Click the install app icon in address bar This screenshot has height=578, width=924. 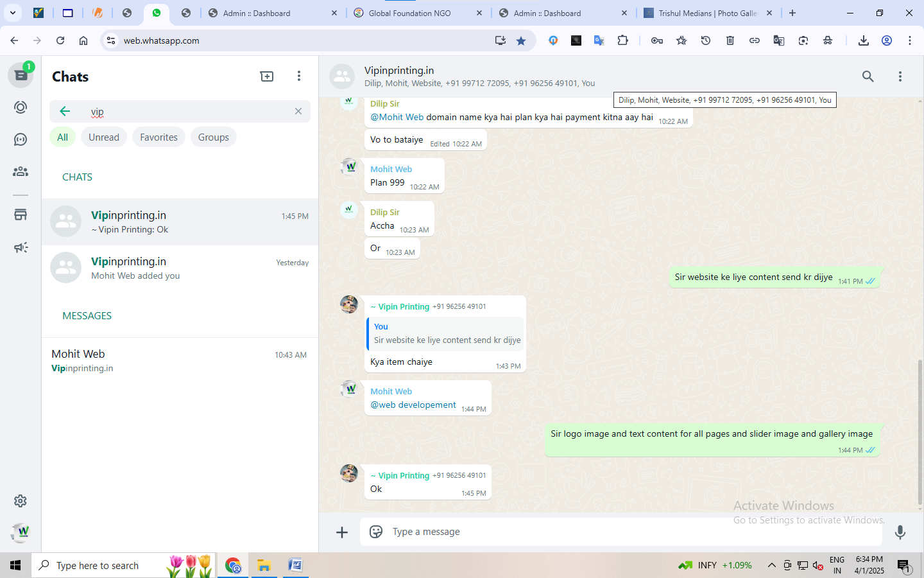tap(501, 40)
